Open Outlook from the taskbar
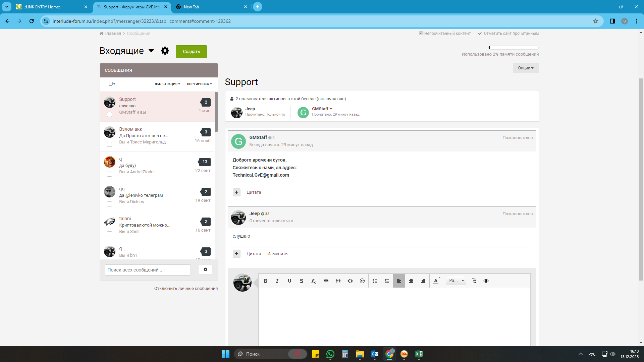The image size is (644, 362). 375,354
